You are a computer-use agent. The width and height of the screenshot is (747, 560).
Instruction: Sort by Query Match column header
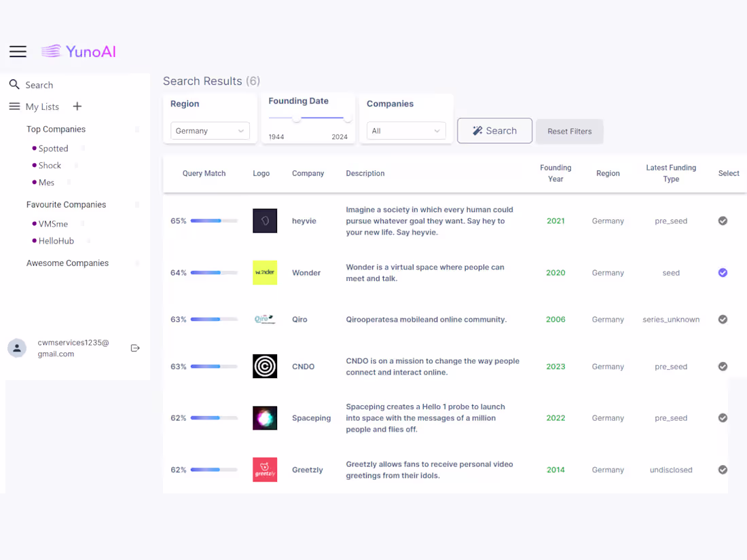204,173
